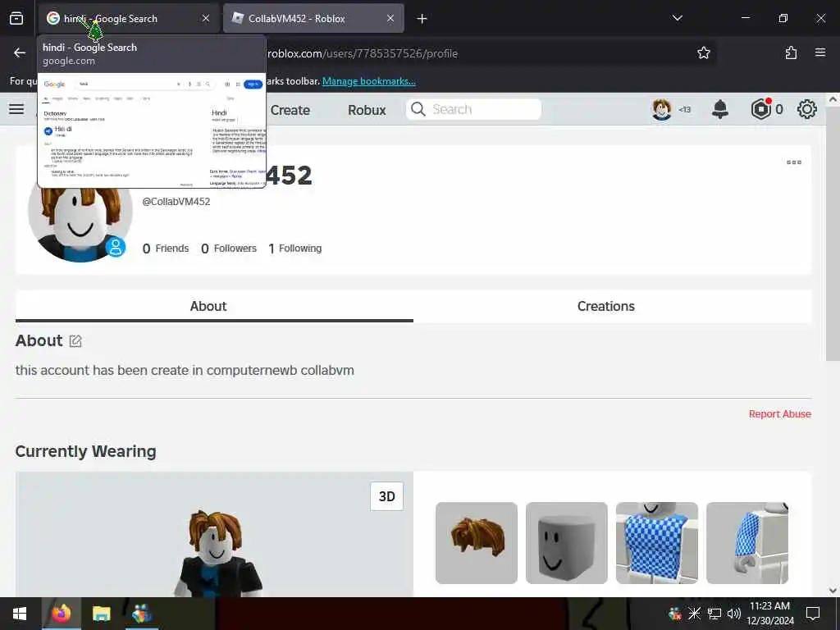Open a new browser tab
This screenshot has width=840, height=630.
(x=422, y=19)
